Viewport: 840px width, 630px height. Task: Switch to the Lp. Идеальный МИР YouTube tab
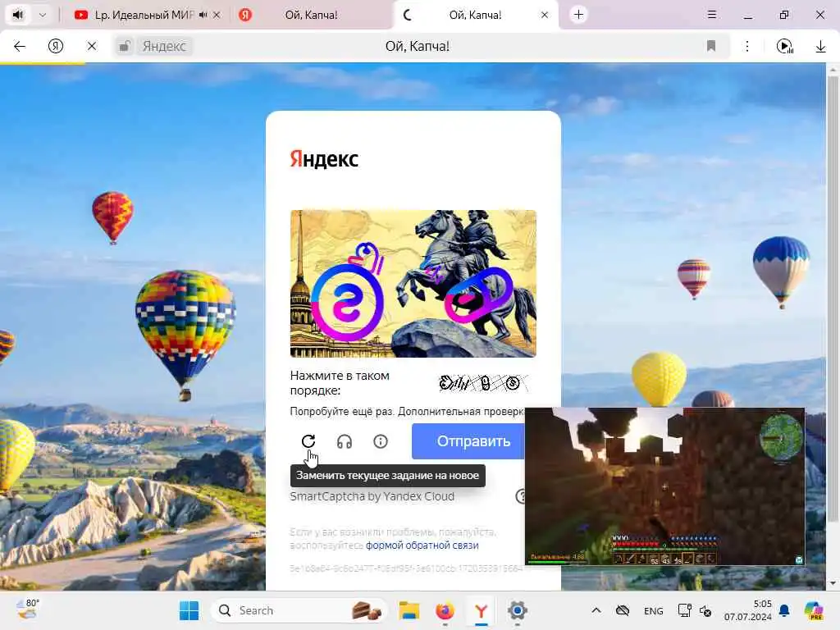pyautogui.click(x=144, y=15)
